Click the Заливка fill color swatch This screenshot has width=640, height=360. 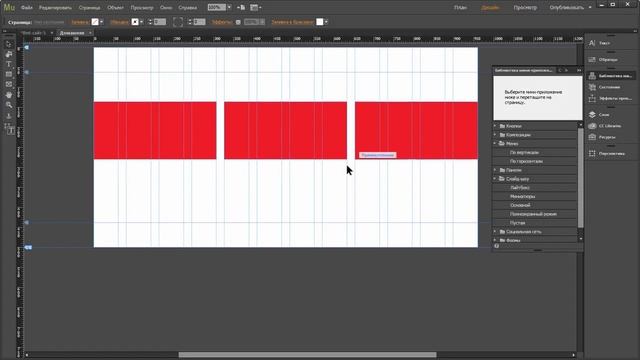point(95,22)
